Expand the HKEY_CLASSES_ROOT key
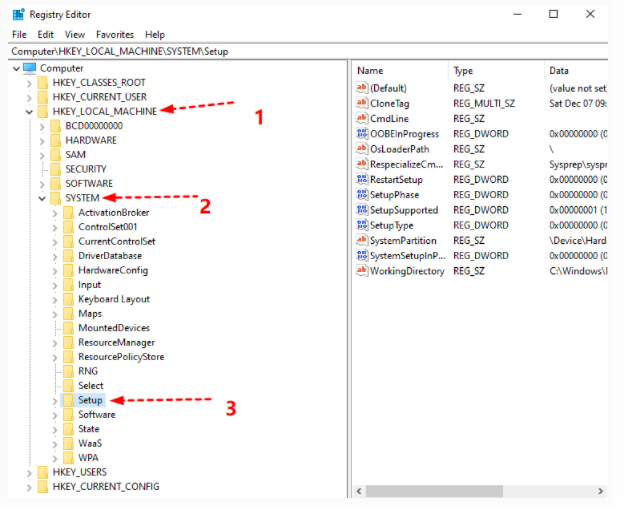629x508 pixels. click(x=29, y=83)
